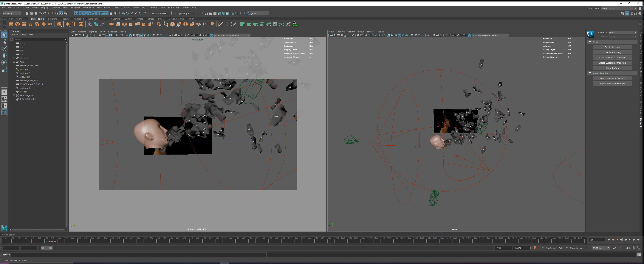Select the polygon Type text tool
This screenshot has height=264, width=644.
(74, 24)
